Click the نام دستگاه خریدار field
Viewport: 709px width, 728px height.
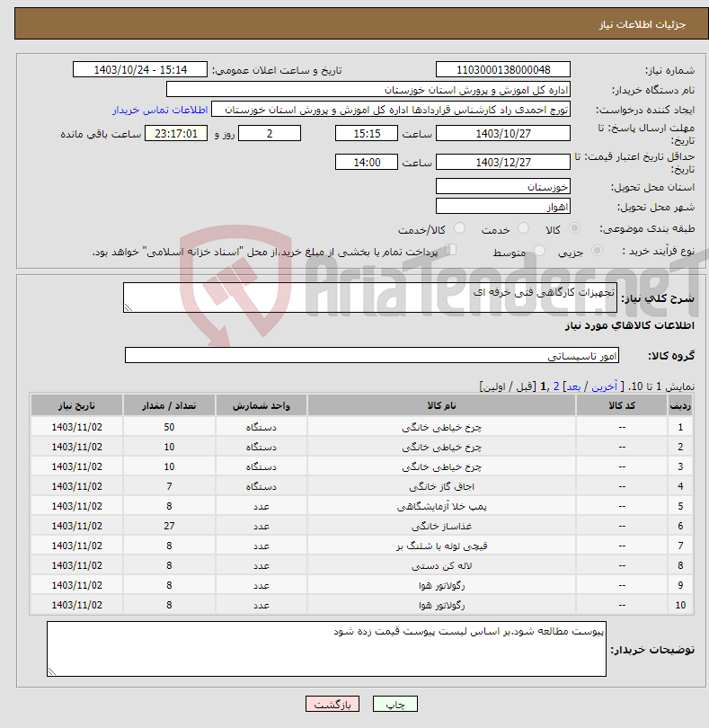coord(368,90)
